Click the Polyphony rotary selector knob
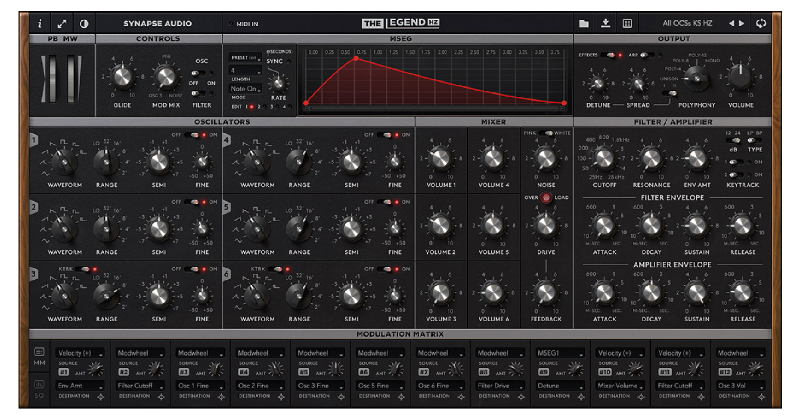 pyautogui.click(x=696, y=79)
